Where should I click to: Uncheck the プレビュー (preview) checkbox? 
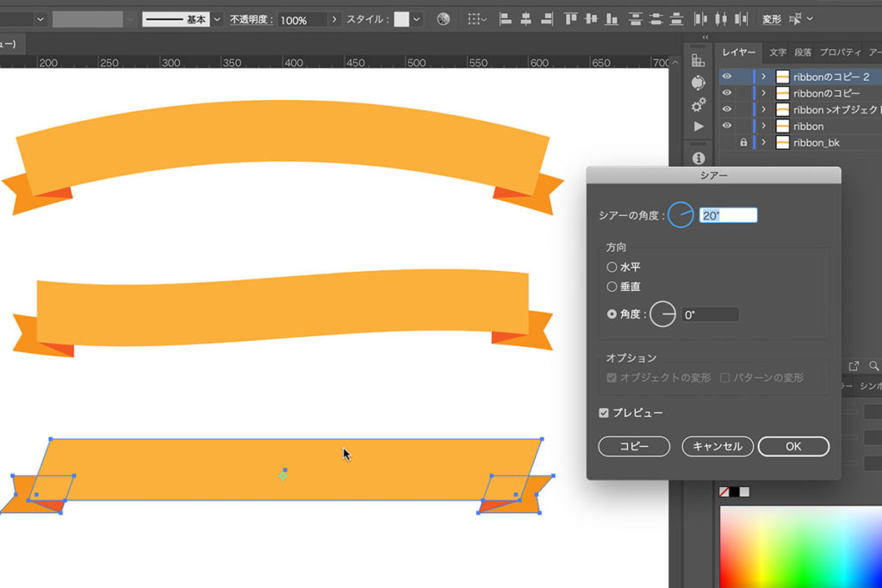tap(604, 413)
